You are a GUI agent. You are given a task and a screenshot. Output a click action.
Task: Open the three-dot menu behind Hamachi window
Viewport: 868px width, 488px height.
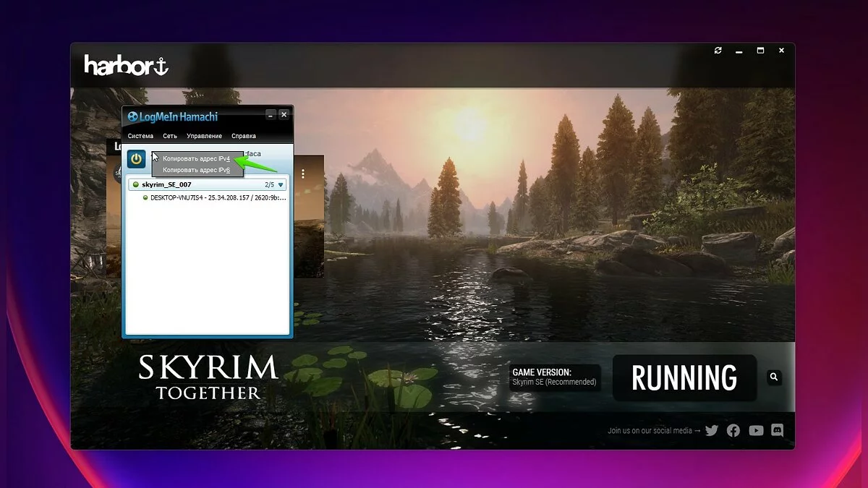pos(303,174)
